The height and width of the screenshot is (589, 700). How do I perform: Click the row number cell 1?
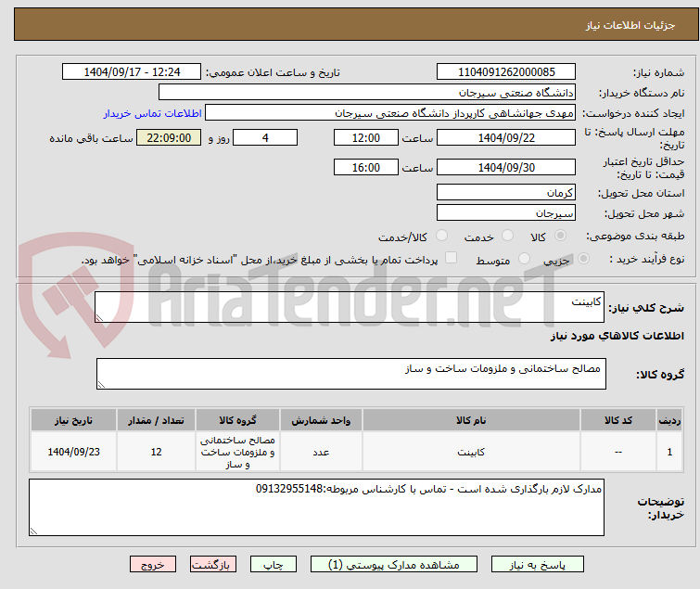coord(669,452)
